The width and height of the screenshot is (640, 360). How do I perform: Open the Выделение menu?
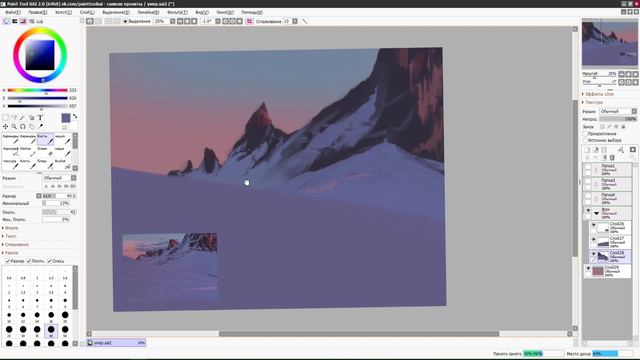[116, 12]
